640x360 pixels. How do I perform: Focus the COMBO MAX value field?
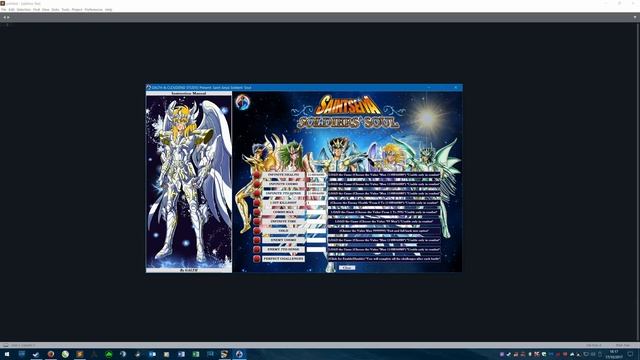click(x=316, y=212)
